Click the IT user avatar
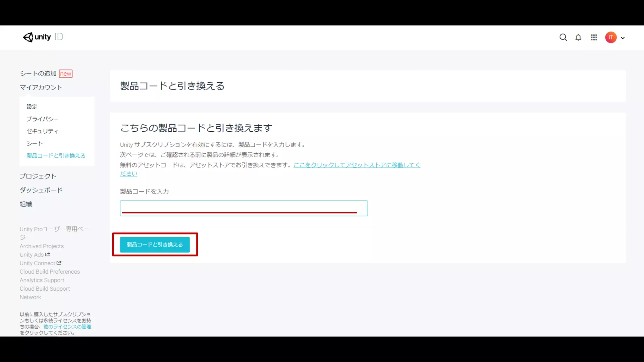 (611, 37)
